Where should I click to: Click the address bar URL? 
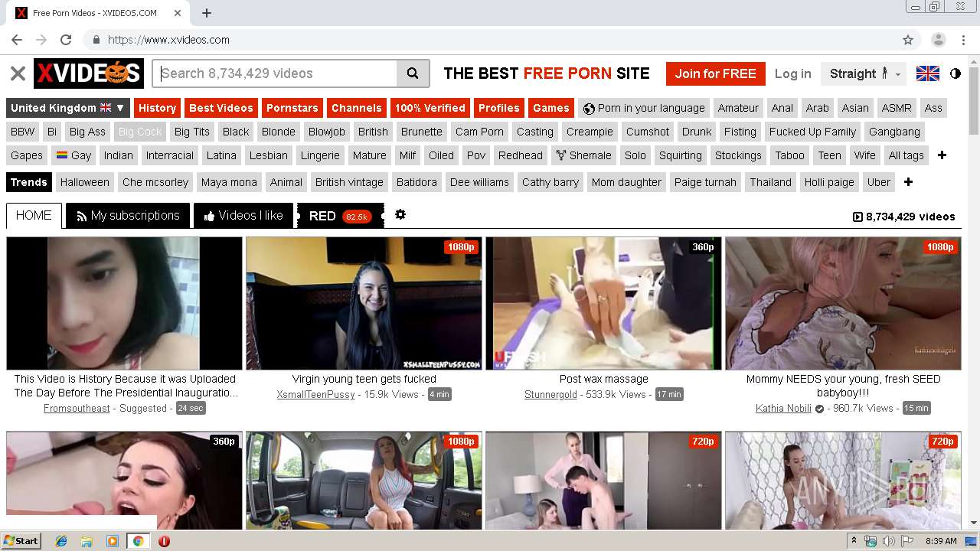tap(168, 40)
